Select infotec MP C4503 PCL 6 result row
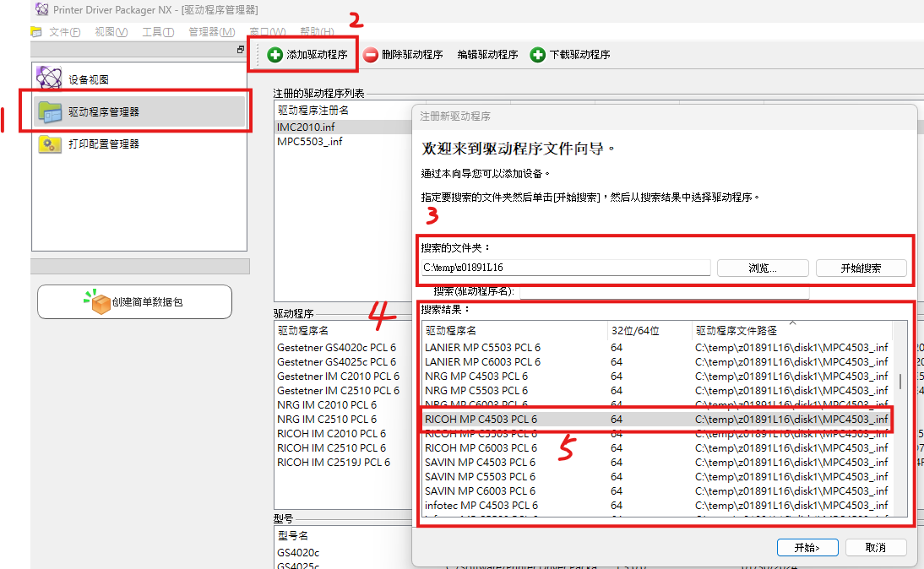The image size is (924, 569). point(656,506)
